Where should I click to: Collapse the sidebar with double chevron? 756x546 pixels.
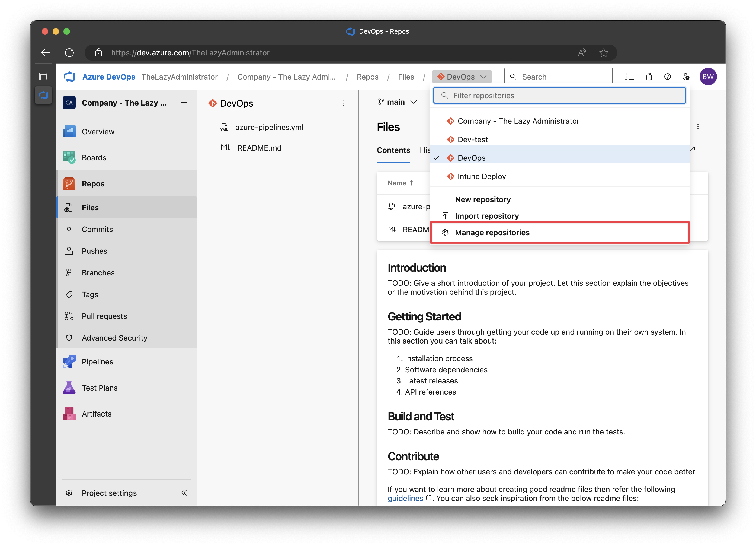click(x=184, y=493)
